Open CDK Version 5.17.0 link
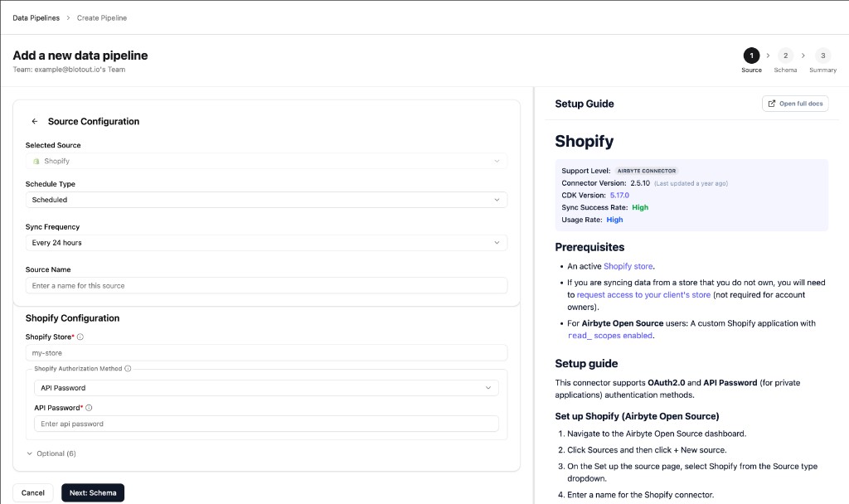 click(619, 196)
